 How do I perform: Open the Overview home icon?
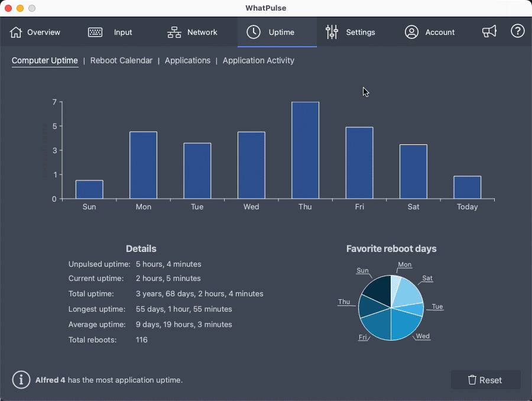(x=15, y=32)
